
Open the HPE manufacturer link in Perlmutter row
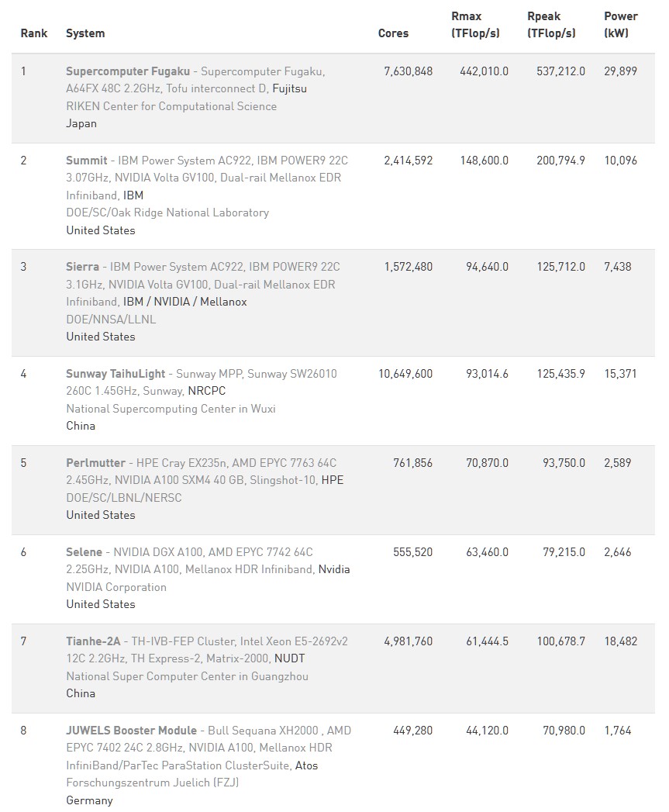(332, 480)
